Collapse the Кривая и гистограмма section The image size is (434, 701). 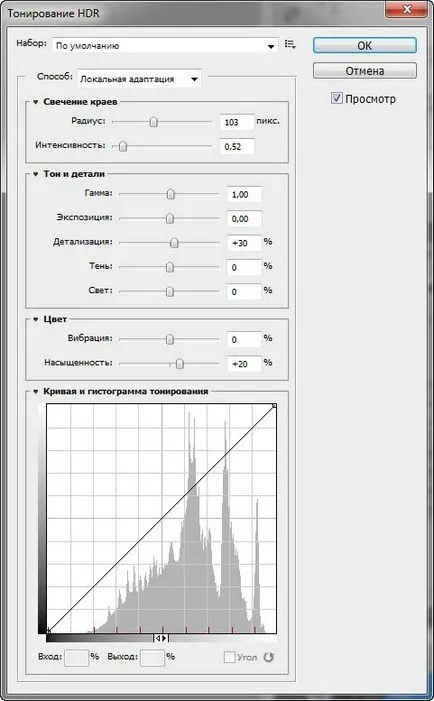[35, 391]
